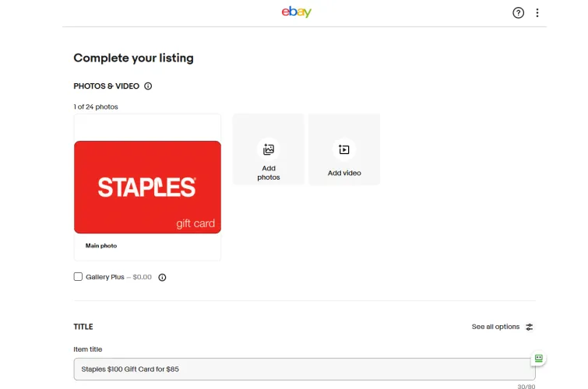Click the See all options link

495,327
